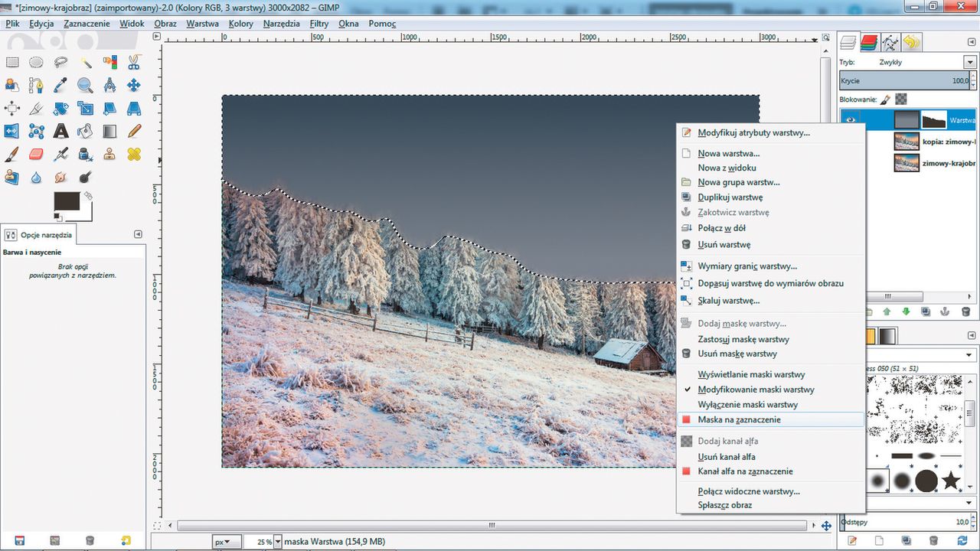Select the Foreground Select tool
The image size is (980, 551).
11,86
